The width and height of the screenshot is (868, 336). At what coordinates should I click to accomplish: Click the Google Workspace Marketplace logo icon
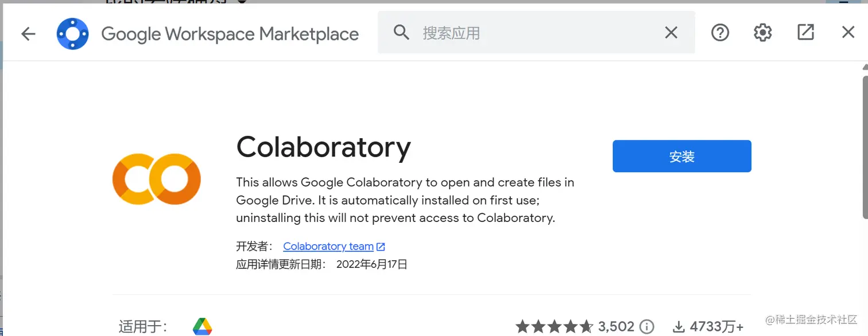click(72, 34)
